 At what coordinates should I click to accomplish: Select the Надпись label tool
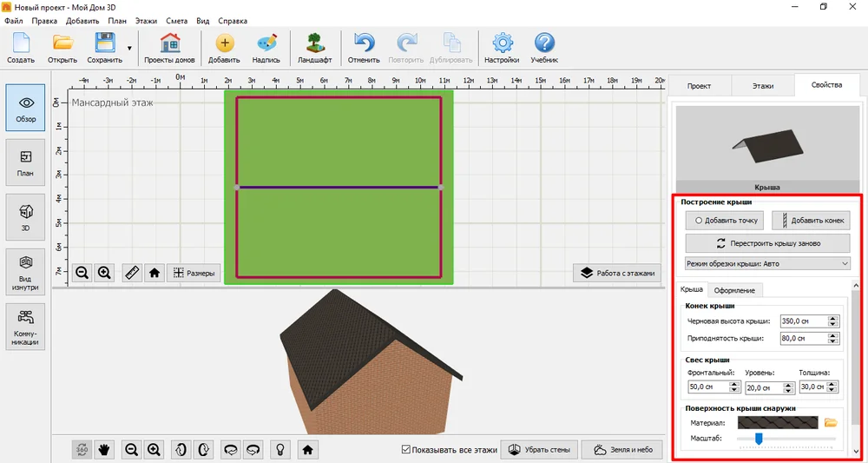[x=266, y=48]
